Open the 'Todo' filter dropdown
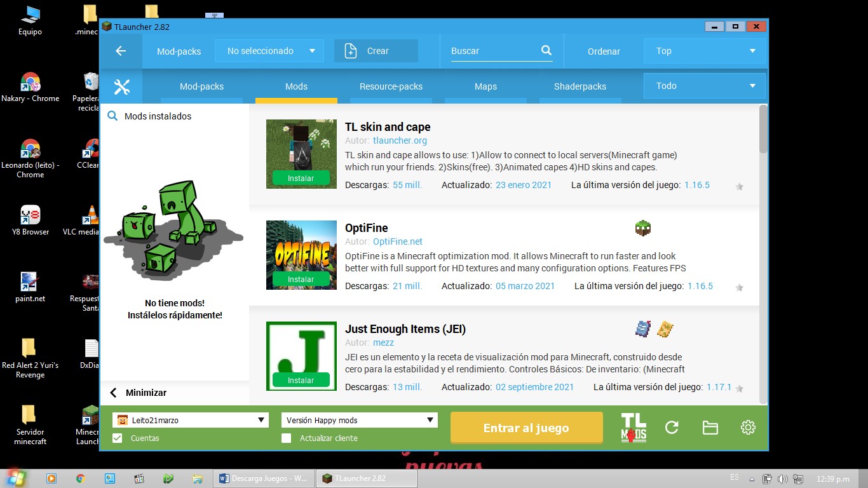Viewport: 868px width, 488px height. 705,86
